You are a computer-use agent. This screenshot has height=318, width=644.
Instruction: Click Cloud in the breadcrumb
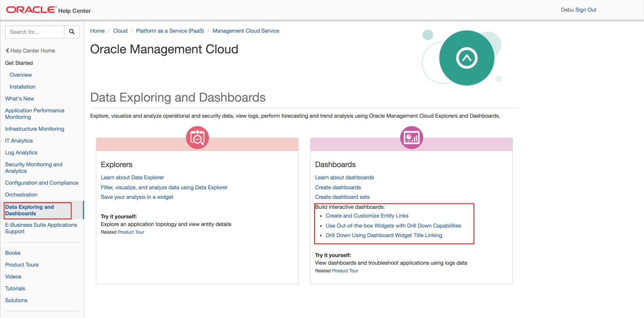point(120,31)
